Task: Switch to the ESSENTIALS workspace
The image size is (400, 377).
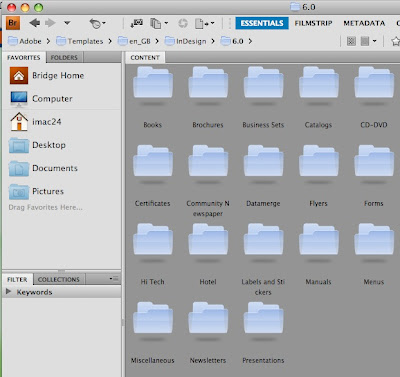Action: [262, 23]
